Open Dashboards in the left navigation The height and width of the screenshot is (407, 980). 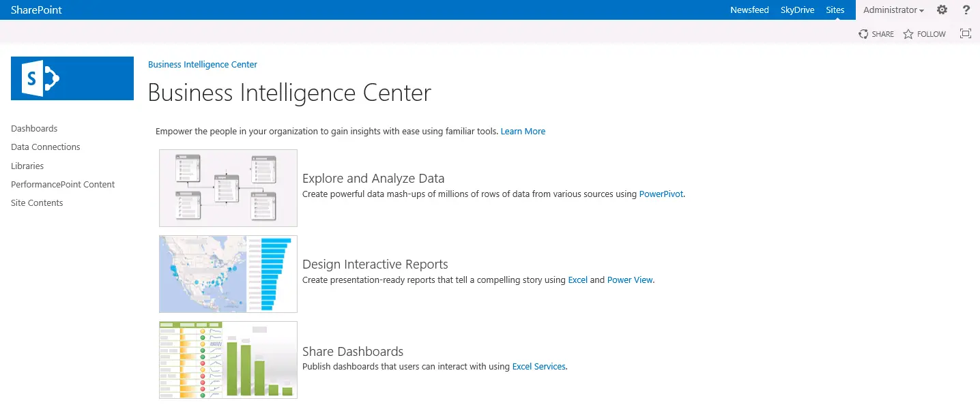click(x=34, y=128)
